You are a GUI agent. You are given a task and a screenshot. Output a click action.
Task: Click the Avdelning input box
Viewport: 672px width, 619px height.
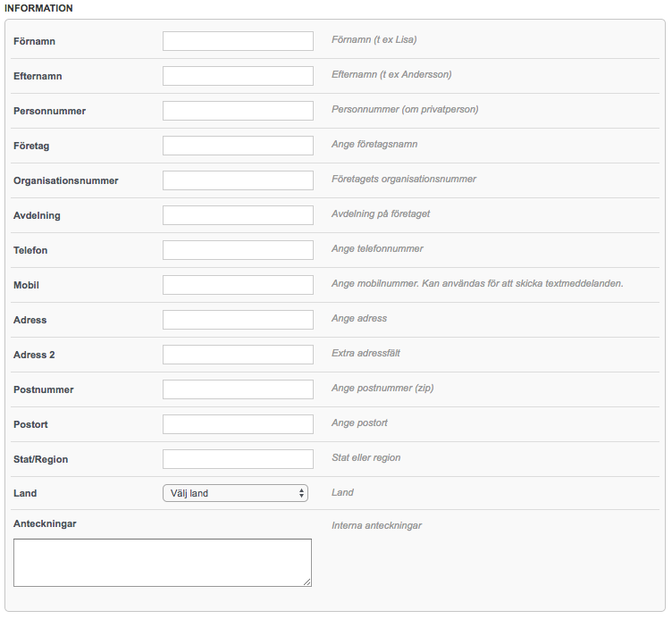tap(238, 215)
